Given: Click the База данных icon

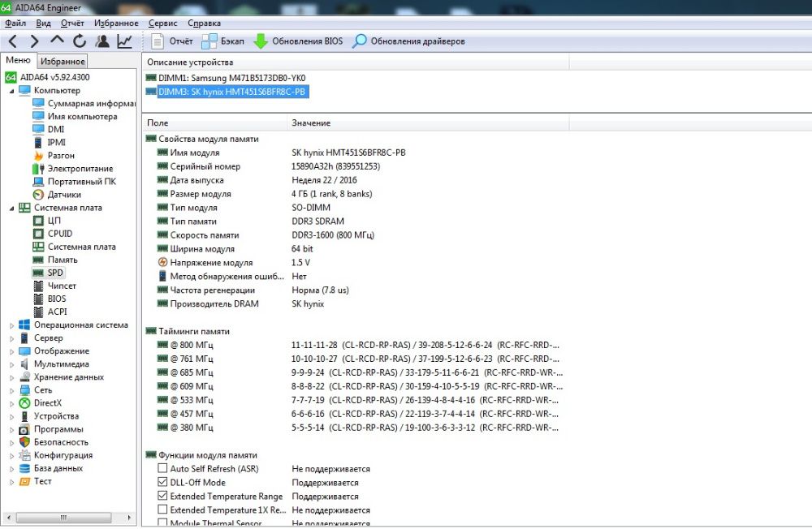Looking at the screenshot, I should 24,468.
